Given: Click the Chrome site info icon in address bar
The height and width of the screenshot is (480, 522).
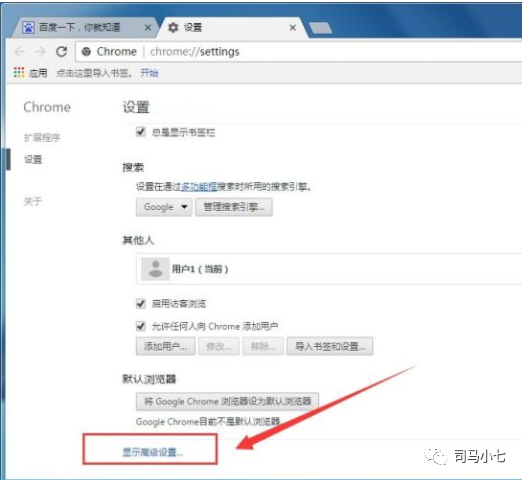Looking at the screenshot, I should point(86,52).
